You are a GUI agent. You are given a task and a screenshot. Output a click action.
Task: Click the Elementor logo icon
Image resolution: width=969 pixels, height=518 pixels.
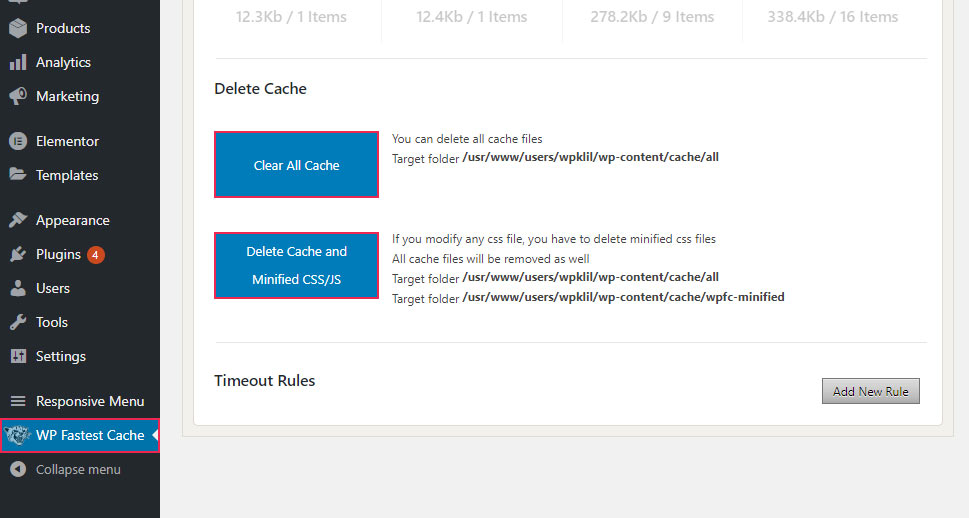pyautogui.click(x=18, y=141)
